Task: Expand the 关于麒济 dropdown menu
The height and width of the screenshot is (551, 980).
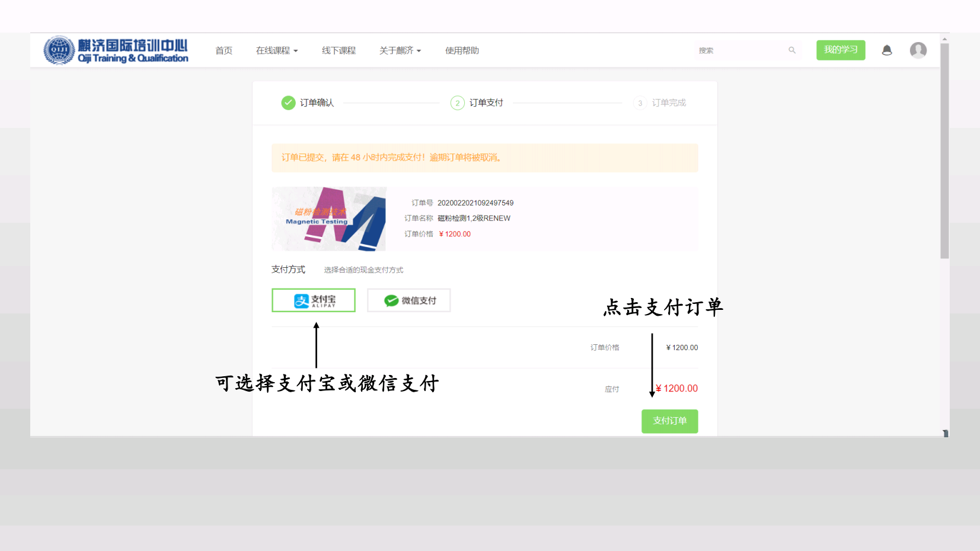Action: 400,51
